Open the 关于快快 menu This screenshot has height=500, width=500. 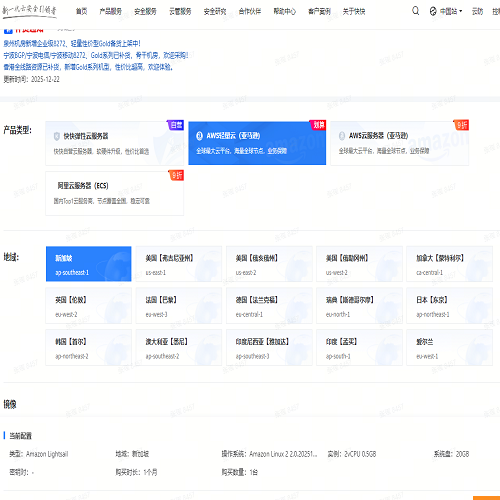coord(354,11)
